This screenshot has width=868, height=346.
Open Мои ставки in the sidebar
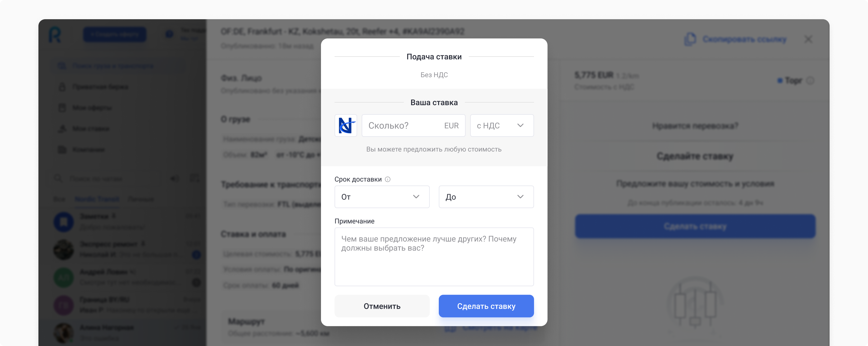click(x=91, y=129)
